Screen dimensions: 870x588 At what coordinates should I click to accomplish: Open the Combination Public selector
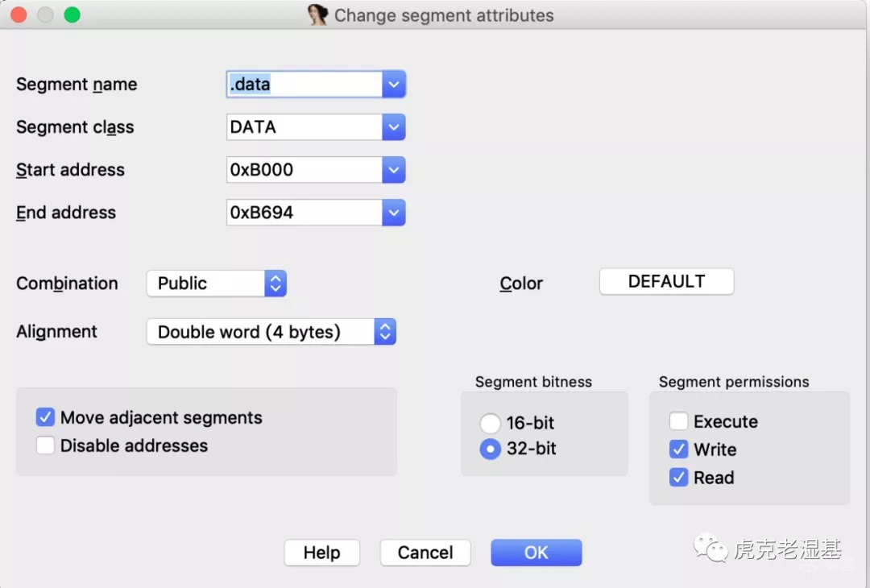[216, 284]
